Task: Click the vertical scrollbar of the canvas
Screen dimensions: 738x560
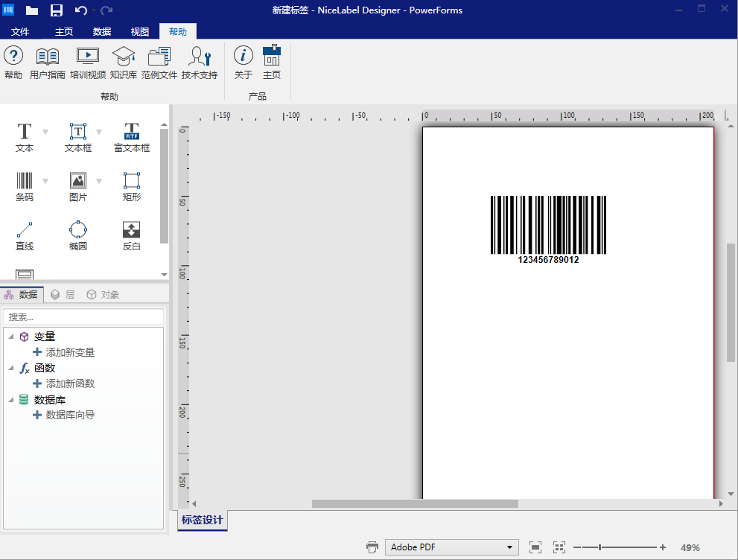Action: click(x=731, y=302)
